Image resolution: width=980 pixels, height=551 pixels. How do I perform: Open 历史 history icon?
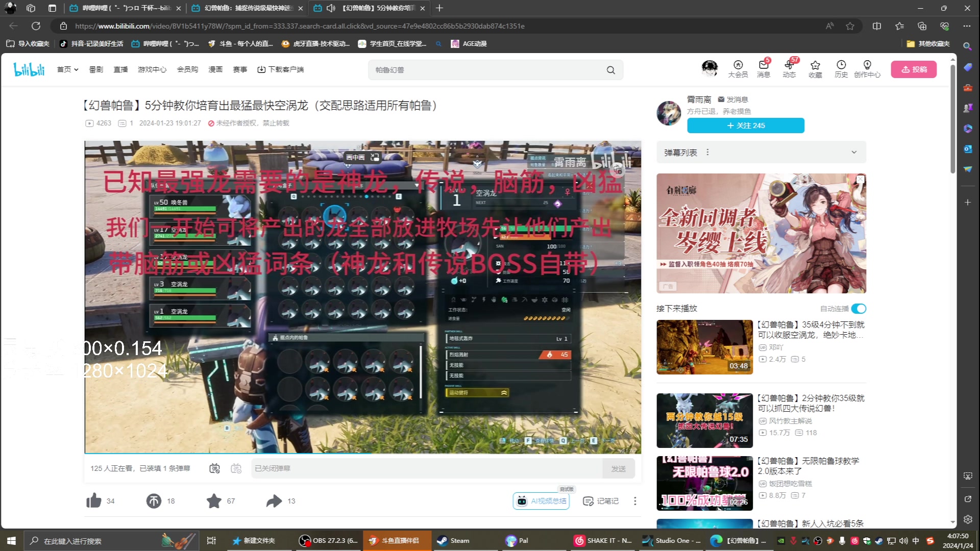pos(841,69)
